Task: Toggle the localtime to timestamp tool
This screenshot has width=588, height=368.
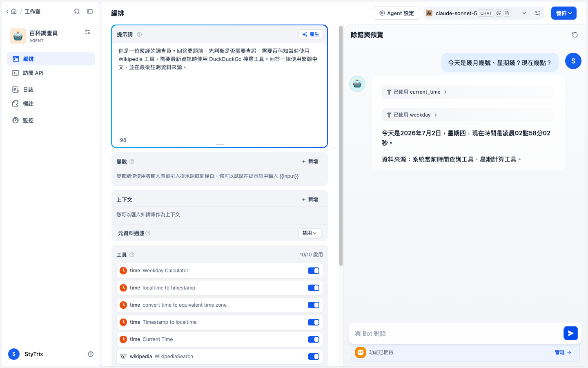Action: click(314, 288)
